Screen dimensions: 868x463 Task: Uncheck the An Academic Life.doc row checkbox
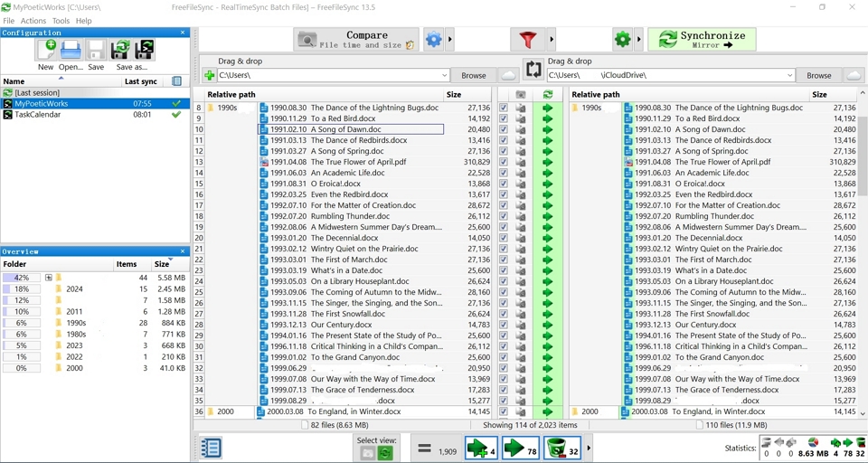pyautogui.click(x=504, y=173)
